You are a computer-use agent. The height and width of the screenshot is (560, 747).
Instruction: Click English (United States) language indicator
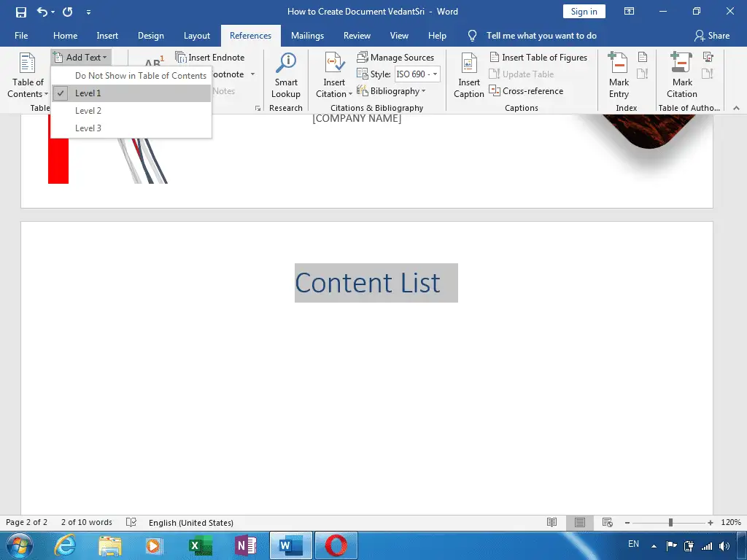point(191,523)
